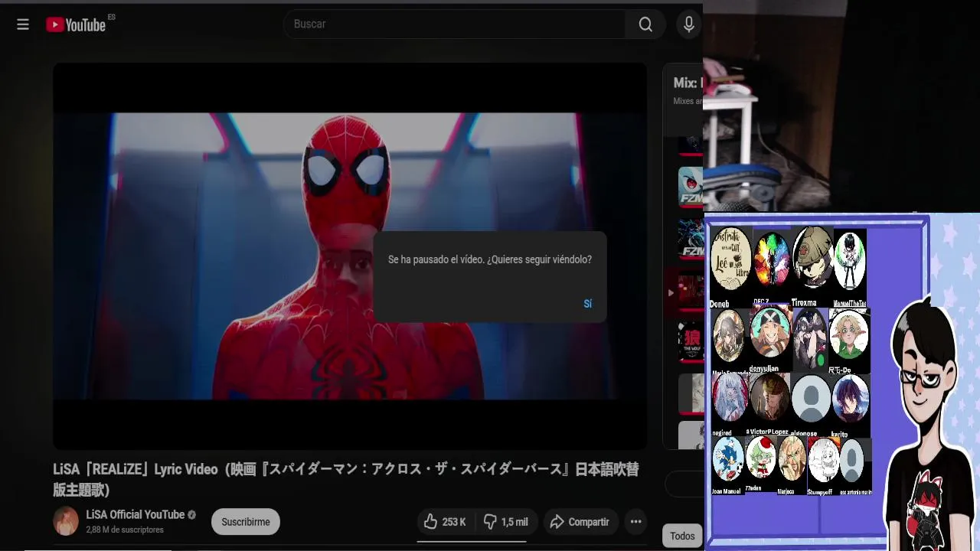Click negired avatar in overlay grid
Viewport: 980px width, 551px height.
730,397
